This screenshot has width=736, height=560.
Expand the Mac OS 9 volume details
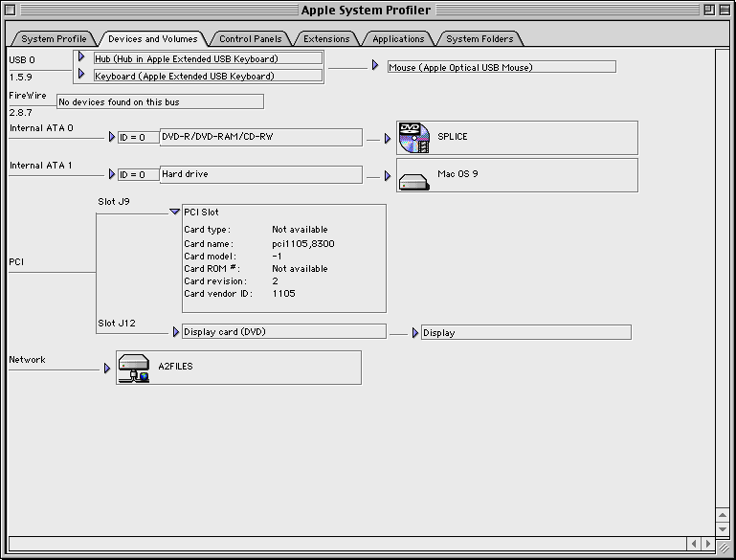click(388, 176)
